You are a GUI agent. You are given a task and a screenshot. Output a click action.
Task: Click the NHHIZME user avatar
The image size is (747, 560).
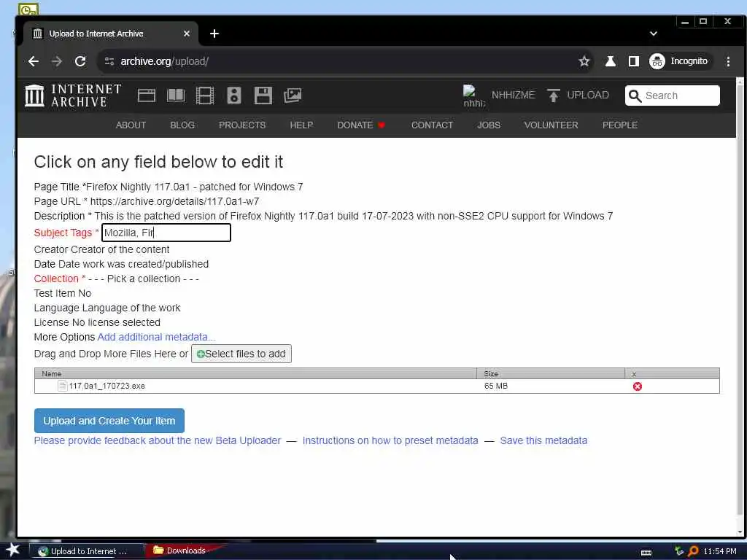474,96
